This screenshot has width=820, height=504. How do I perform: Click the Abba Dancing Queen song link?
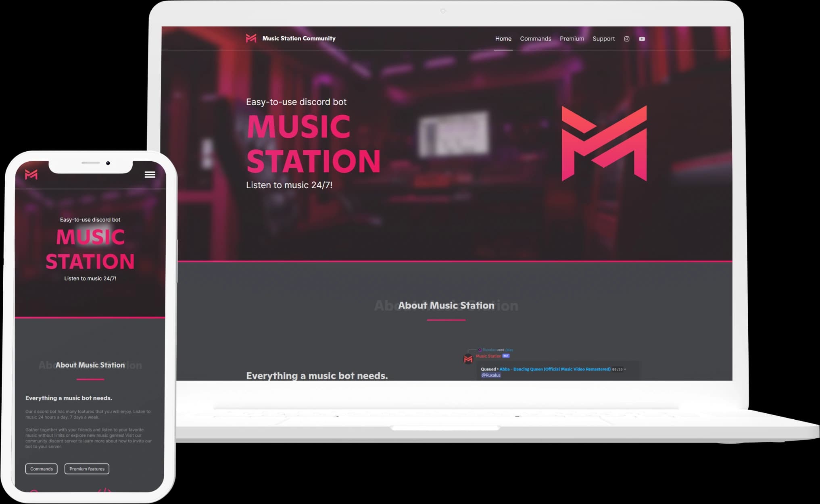(555, 369)
